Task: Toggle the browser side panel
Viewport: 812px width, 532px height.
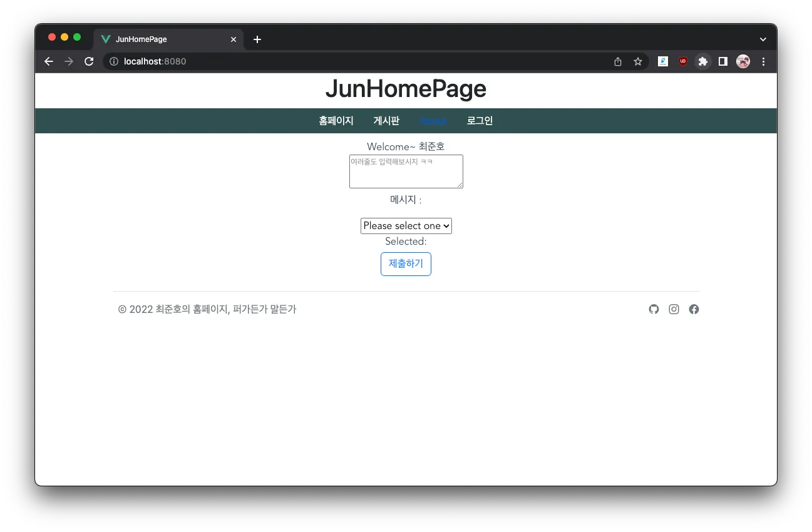Action: 723,61
